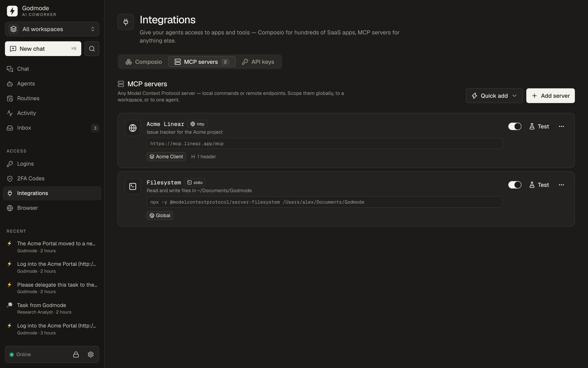Click the terminal icon for Filesystem
Screen dimensions: 588x368
point(133,186)
